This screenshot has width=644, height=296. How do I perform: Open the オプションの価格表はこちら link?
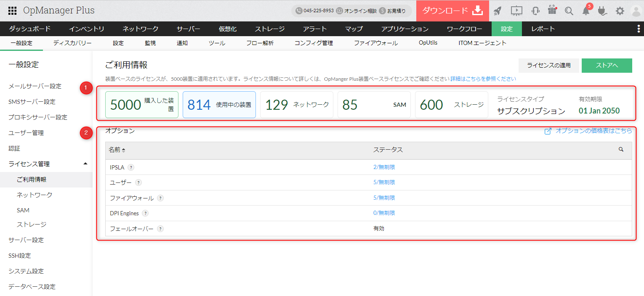click(593, 131)
